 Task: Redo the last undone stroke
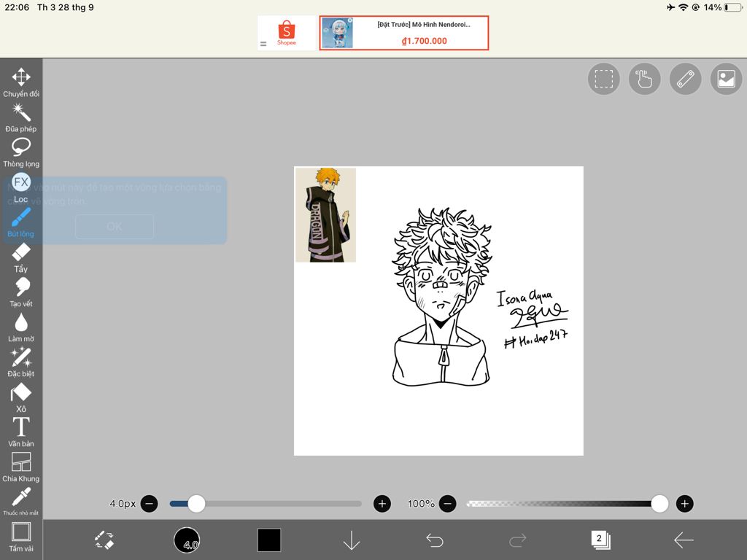[x=517, y=540]
